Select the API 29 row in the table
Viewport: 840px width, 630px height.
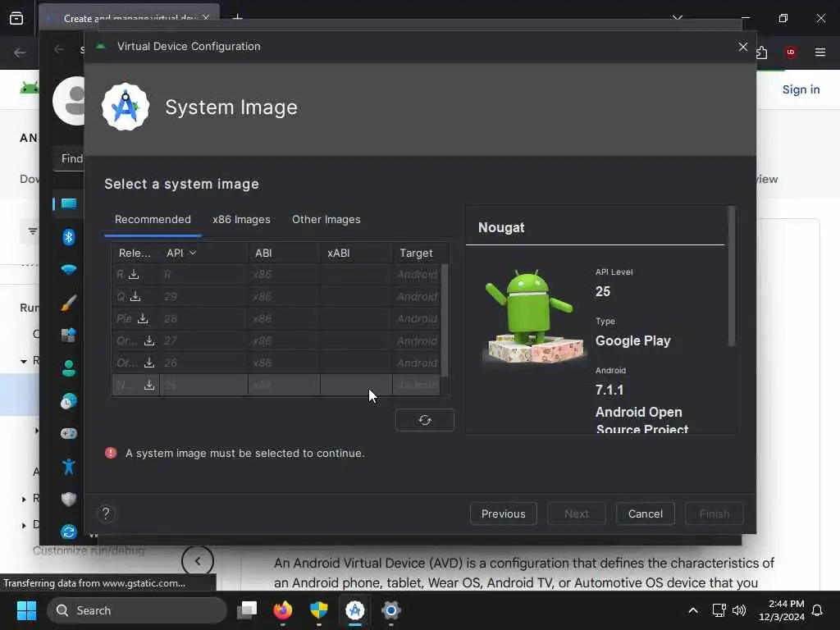tap(276, 296)
